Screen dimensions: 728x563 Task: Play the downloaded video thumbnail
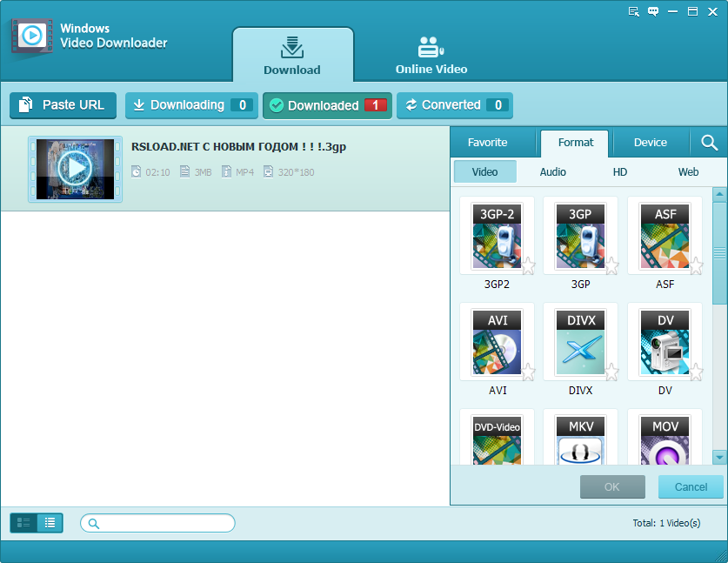(x=75, y=169)
